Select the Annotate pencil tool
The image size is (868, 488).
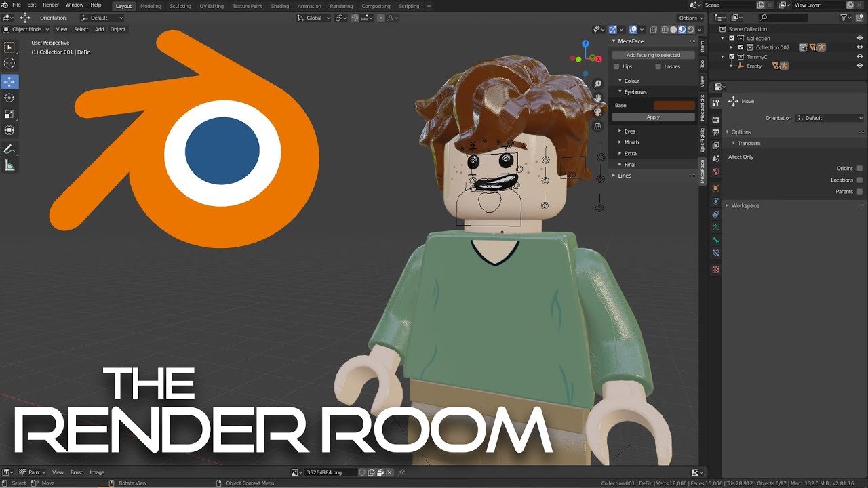(9, 149)
